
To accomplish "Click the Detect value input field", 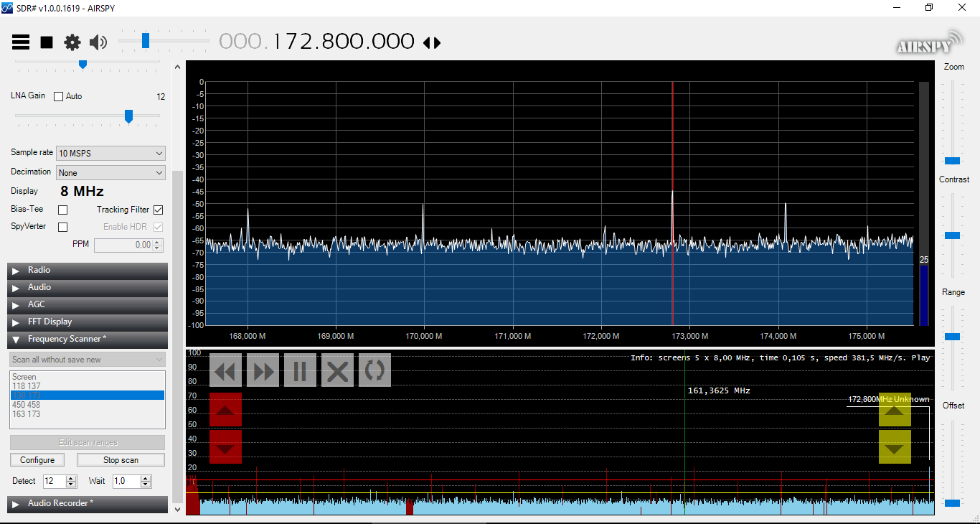I will coord(55,481).
